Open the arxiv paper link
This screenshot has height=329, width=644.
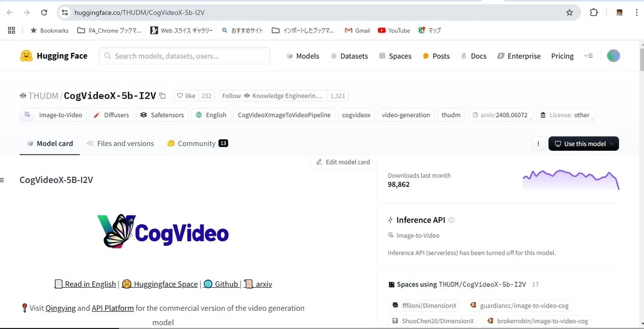click(x=258, y=284)
